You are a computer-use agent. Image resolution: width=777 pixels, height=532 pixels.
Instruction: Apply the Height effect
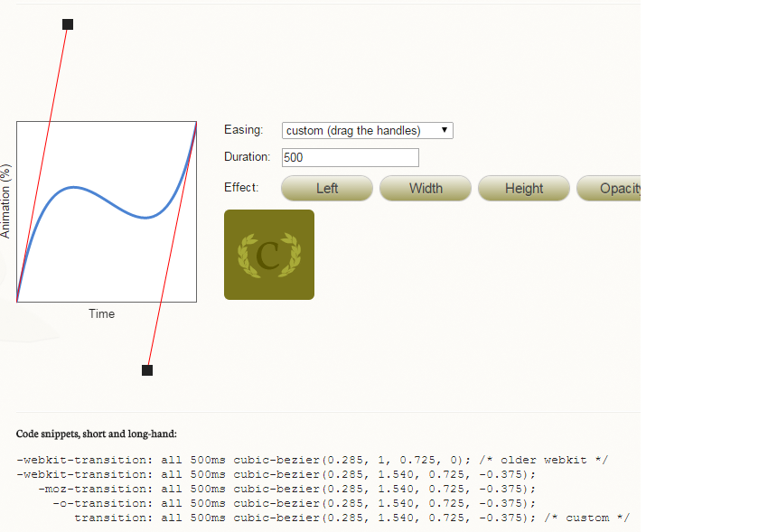(x=524, y=188)
